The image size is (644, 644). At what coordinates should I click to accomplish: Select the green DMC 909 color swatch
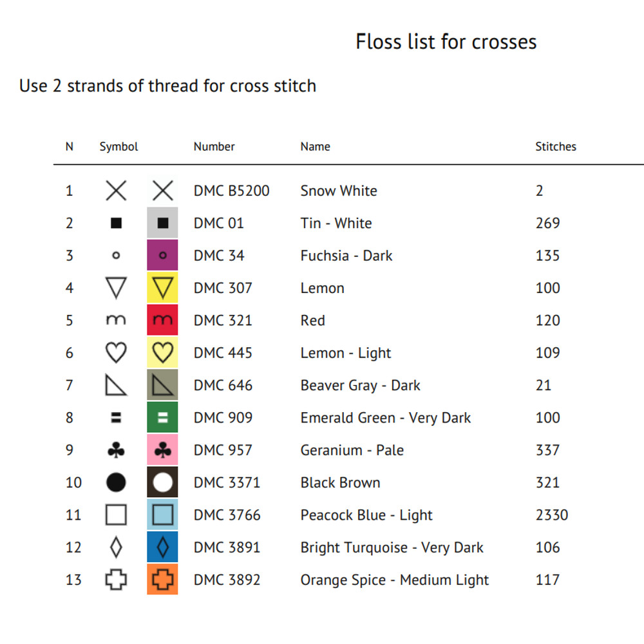162,418
